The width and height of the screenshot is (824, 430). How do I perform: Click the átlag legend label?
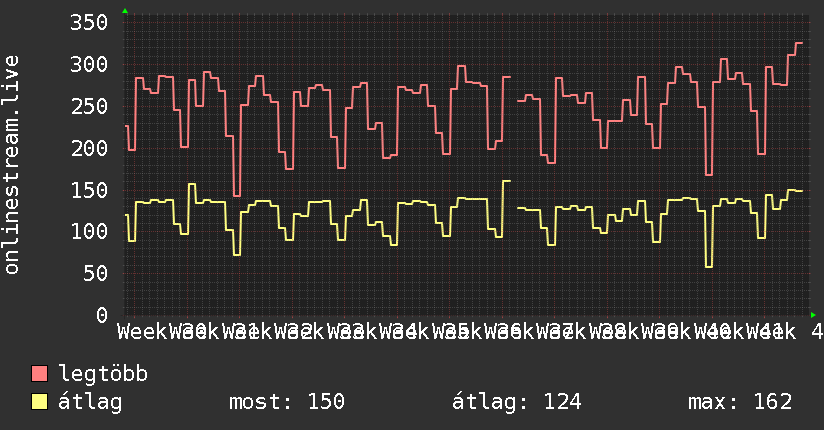(90, 402)
